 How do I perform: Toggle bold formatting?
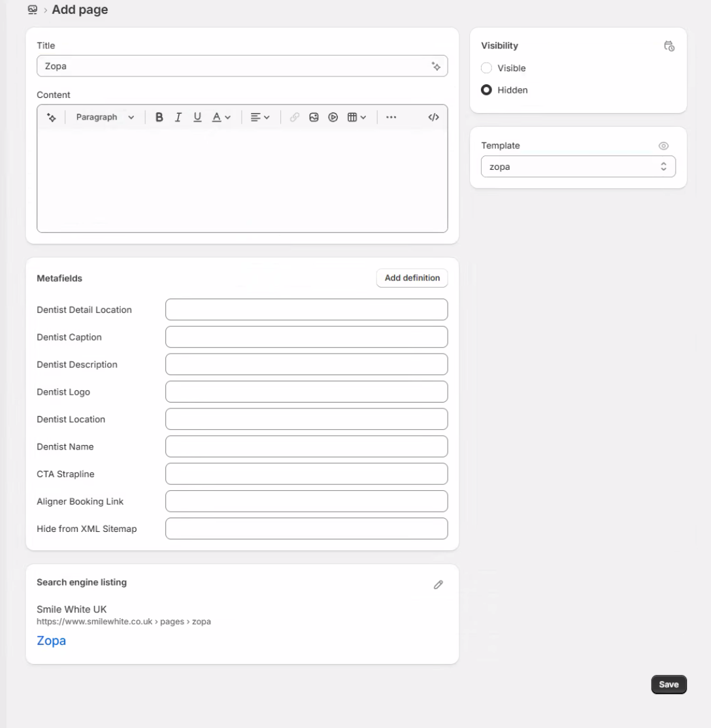coord(159,118)
